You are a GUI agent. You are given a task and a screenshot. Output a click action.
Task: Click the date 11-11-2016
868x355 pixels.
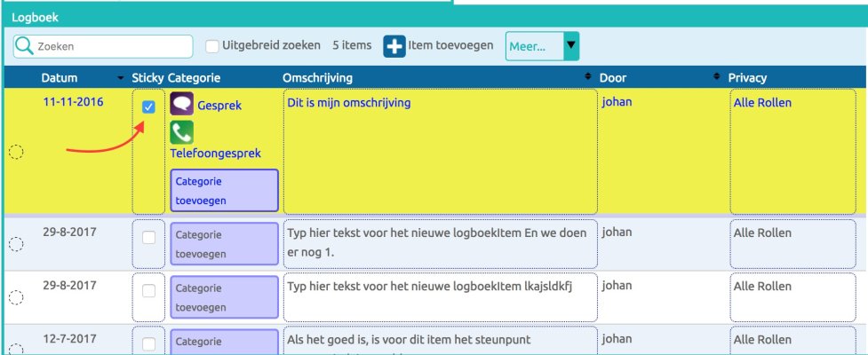[x=73, y=102]
